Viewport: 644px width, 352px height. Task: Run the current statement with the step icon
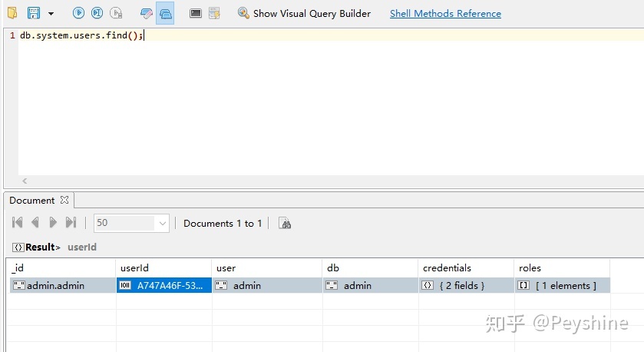(97, 13)
